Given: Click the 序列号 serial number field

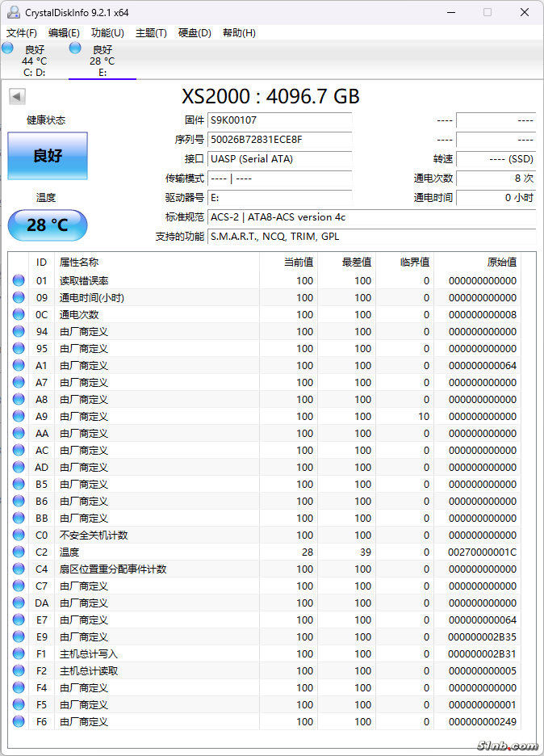Looking at the screenshot, I should 279,140.
